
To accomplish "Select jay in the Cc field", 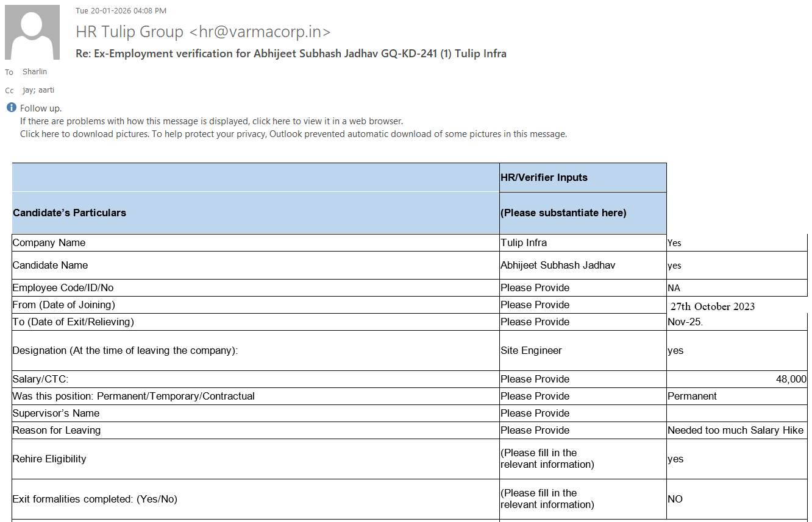I will [x=28, y=90].
